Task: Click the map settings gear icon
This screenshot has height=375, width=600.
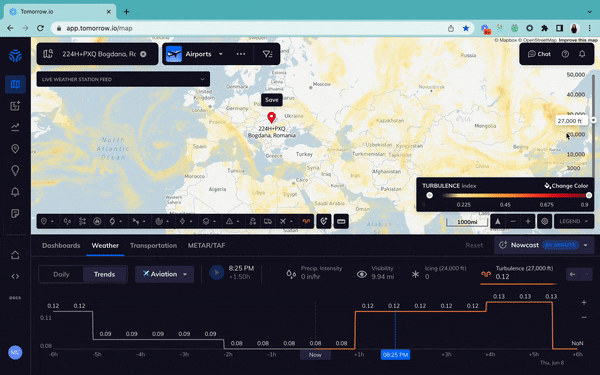Action: click(x=545, y=221)
